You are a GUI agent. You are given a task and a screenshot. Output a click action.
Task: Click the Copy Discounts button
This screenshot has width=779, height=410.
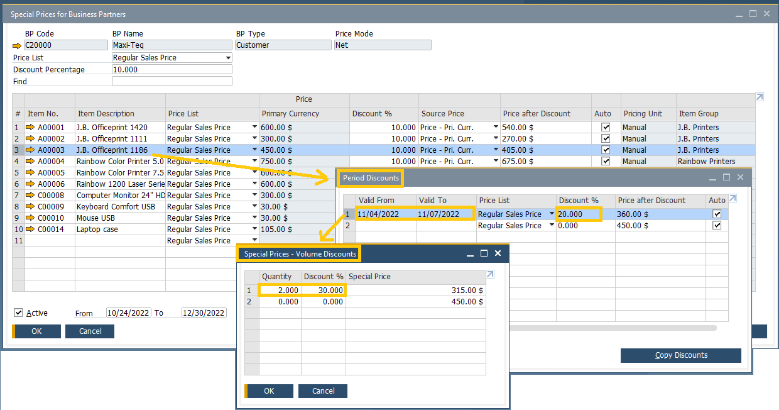680,355
